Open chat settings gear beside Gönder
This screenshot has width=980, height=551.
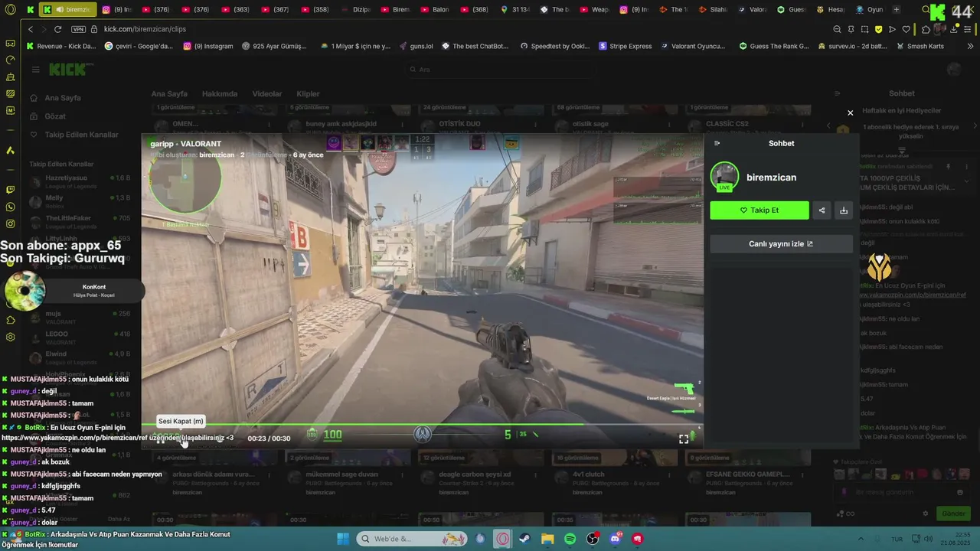tap(926, 514)
